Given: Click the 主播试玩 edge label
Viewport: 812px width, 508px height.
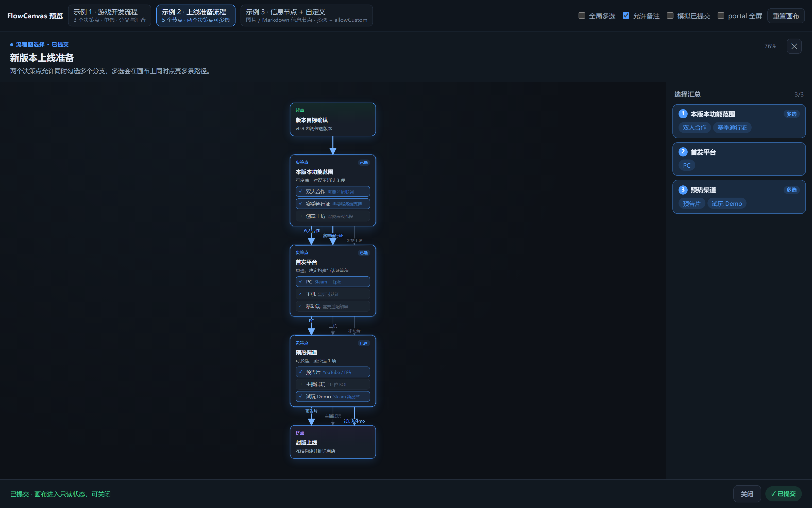Looking at the screenshot, I should pyautogui.click(x=333, y=416).
